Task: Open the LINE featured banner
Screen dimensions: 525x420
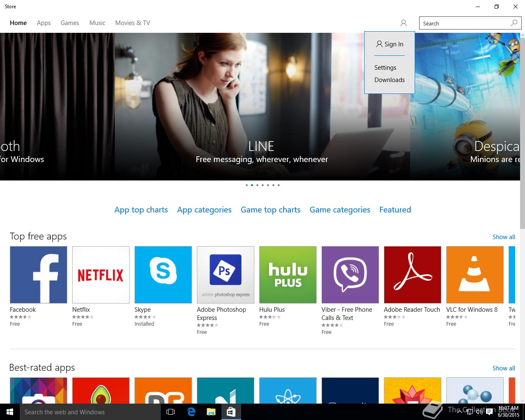Action: (x=262, y=107)
